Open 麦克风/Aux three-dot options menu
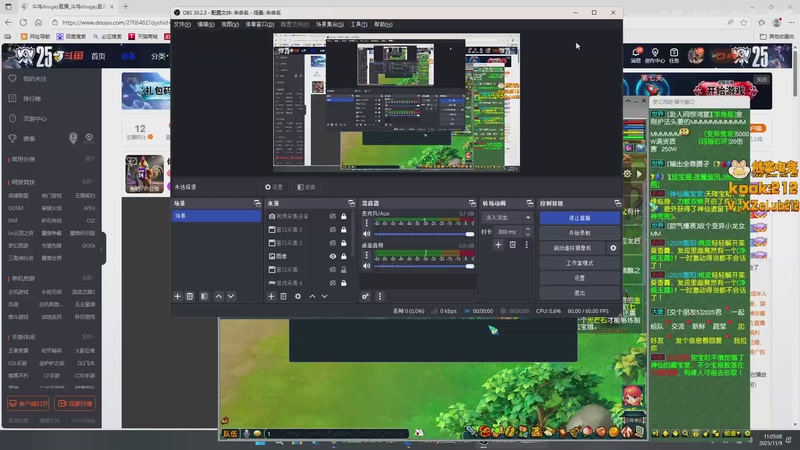Image resolution: width=800 pixels, height=450 pixels. tap(366, 223)
